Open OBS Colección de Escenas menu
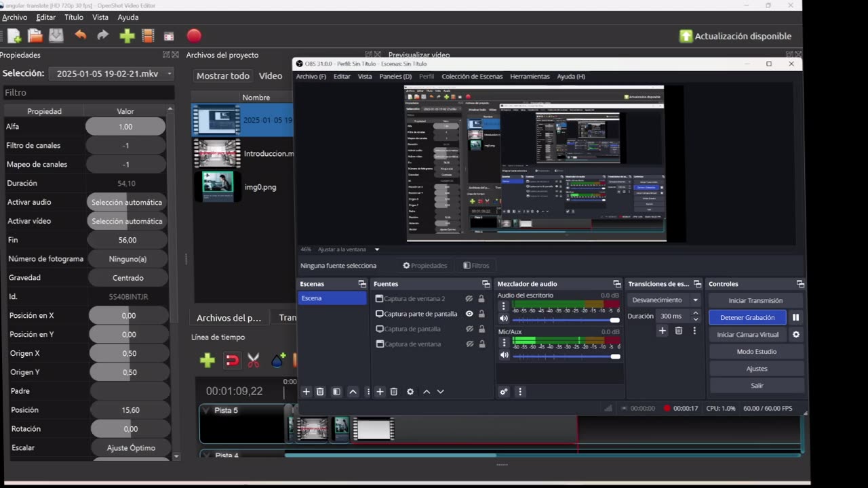Viewport: 868px width, 488px height. (x=472, y=77)
